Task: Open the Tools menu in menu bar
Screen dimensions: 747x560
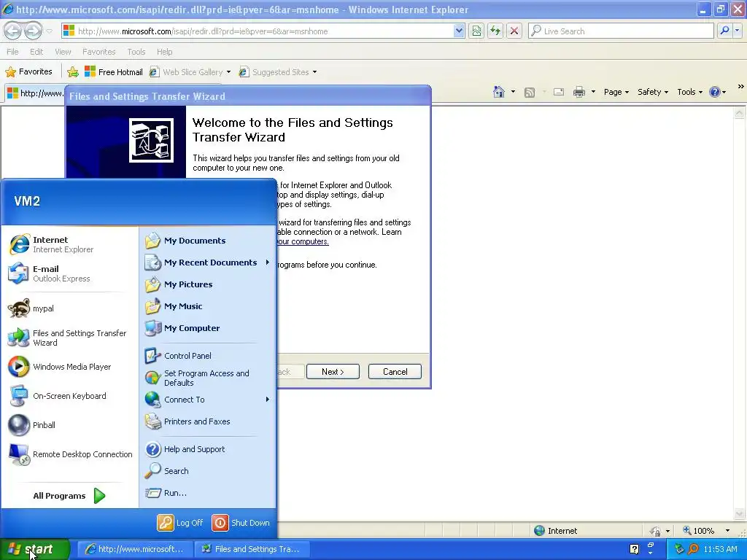Action: coord(136,52)
